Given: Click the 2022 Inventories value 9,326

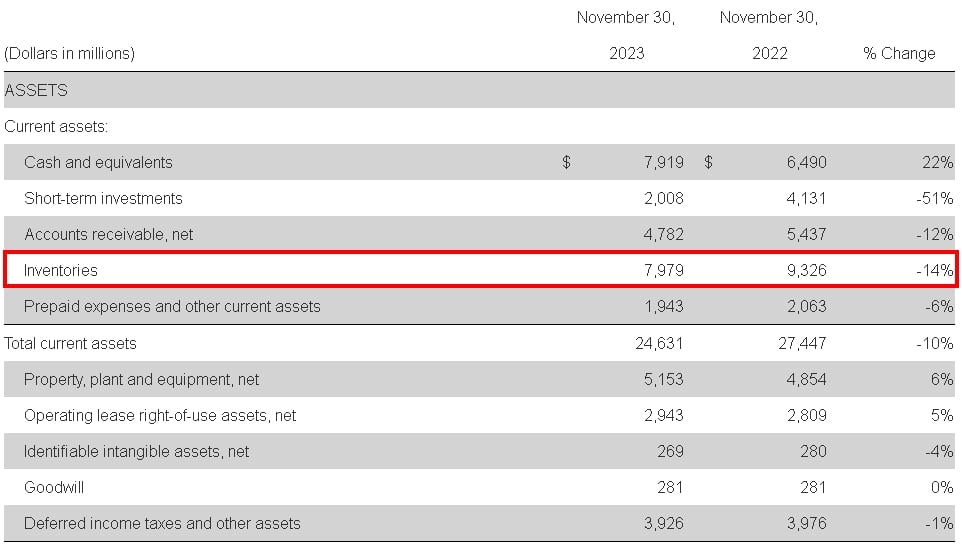Looking at the screenshot, I should (806, 270).
